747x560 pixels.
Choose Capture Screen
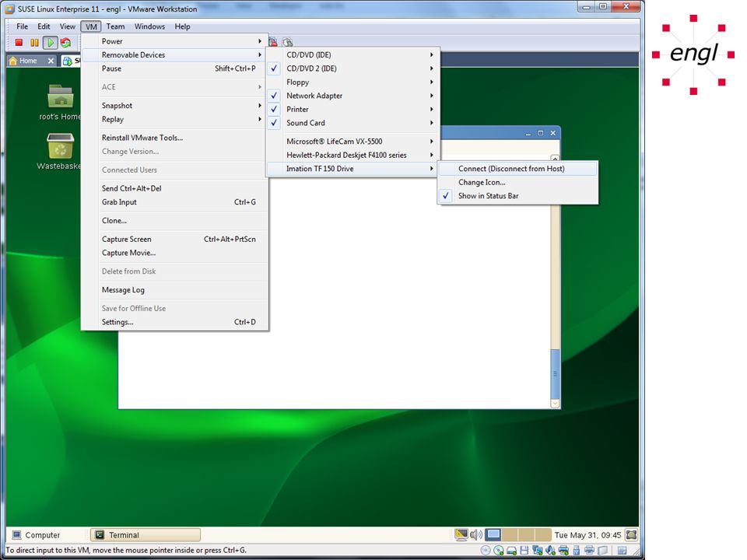pos(174,239)
